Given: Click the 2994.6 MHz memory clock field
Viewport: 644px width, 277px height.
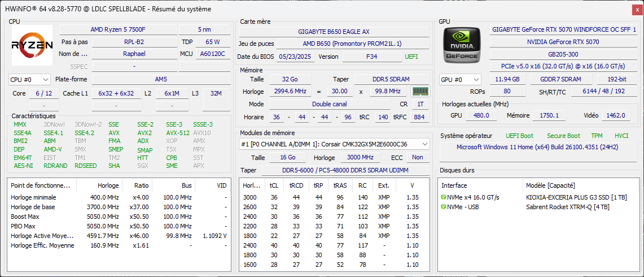Looking at the screenshot, I should (x=290, y=92).
